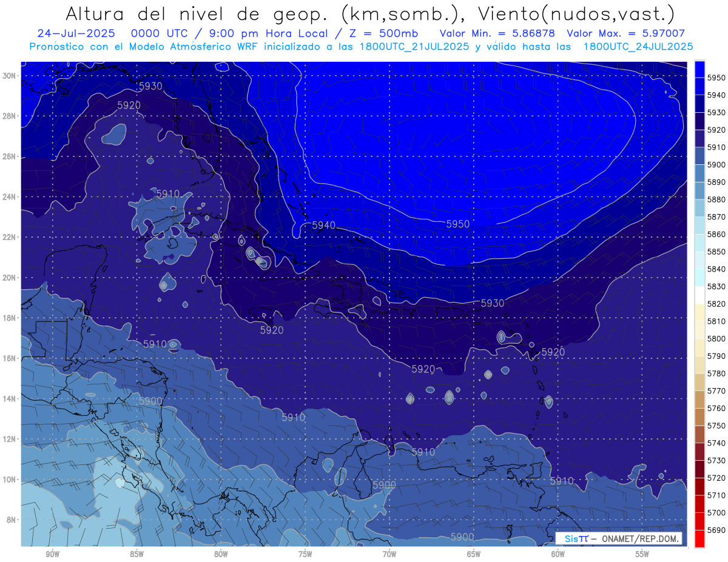
Task: Click the '24N' latitude axis label
Action: [10, 197]
